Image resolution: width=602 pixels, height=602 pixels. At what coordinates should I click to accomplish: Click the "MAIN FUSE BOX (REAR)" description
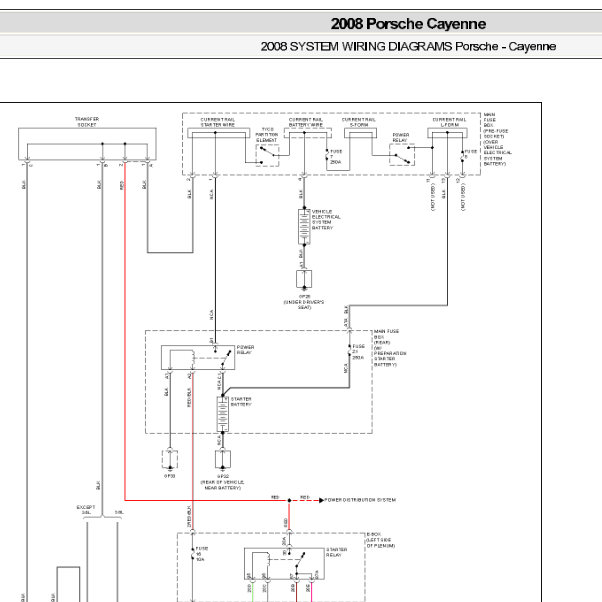390,347
